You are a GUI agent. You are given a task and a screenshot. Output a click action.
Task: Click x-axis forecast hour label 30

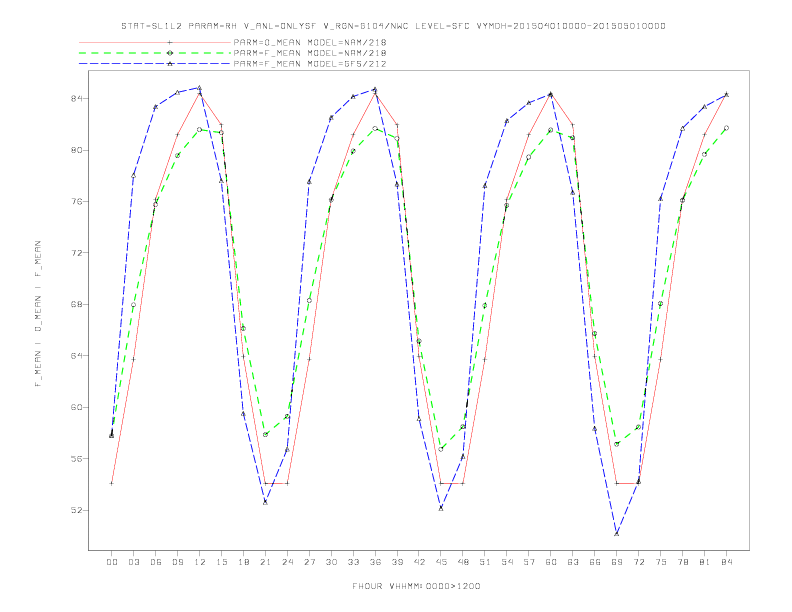[x=331, y=562]
